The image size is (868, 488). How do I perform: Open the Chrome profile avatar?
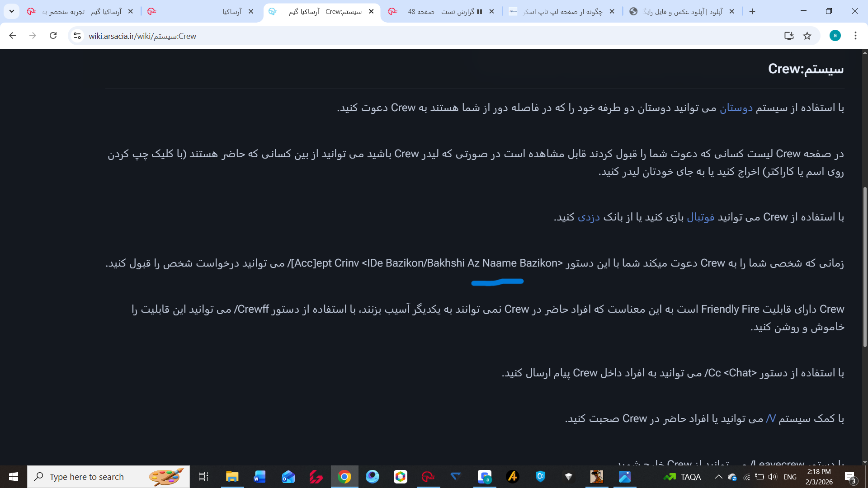[x=835, y=36]
